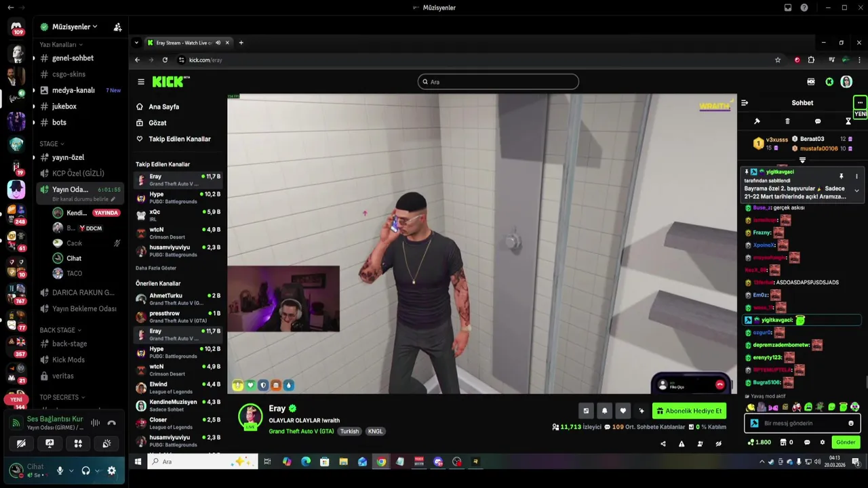The height and width of the screenshot is (488, 868).
Task: Click the sparkle icon next to the gift button
Action: pyautogui.click(x=642, y=411)
